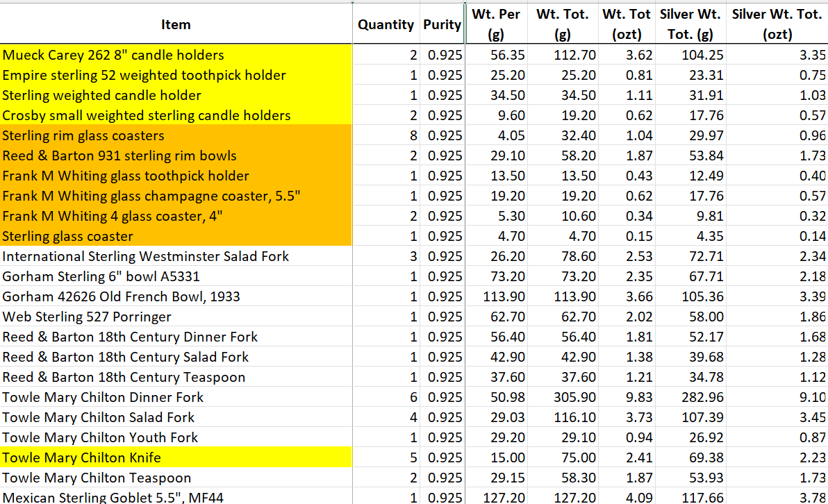Select Frank M Whiting 4 glass coaster cell
Screen dimensions: 828x504
click(x=176, y=216)
